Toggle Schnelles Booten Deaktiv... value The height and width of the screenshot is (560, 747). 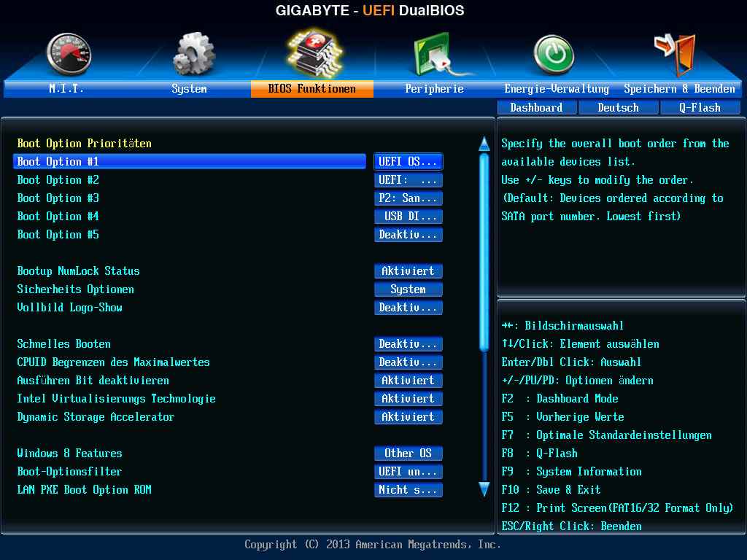click(409, 344)
